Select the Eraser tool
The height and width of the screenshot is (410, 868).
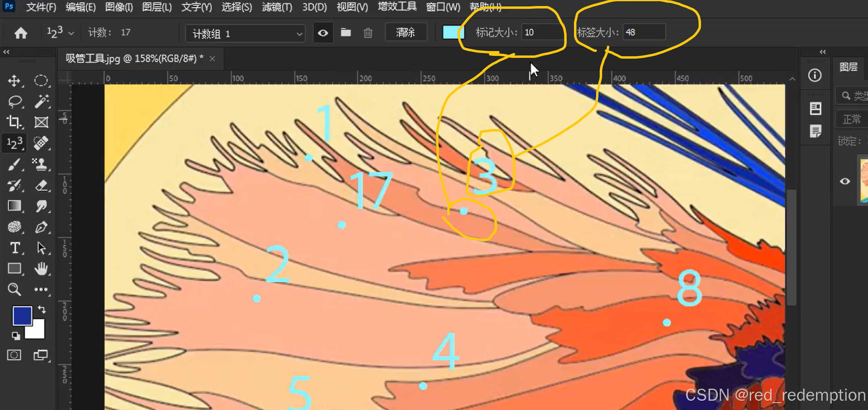pos(41,185)
